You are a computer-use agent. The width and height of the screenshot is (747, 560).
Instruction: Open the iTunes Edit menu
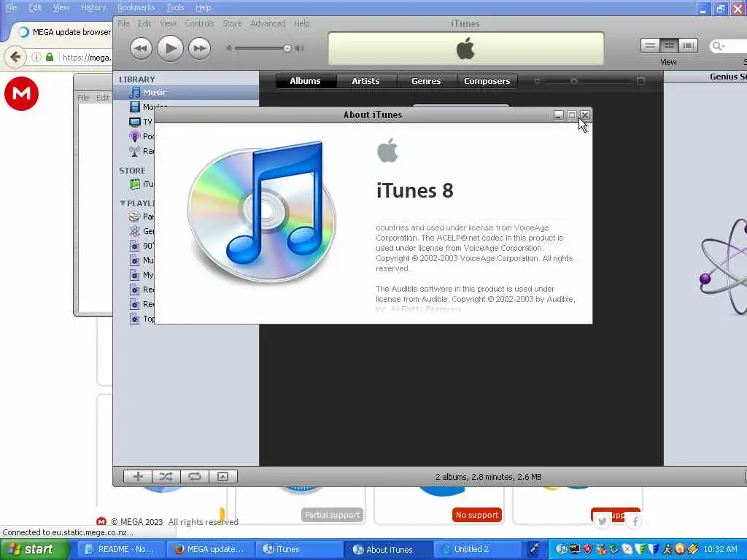click(x=144, y=23)
